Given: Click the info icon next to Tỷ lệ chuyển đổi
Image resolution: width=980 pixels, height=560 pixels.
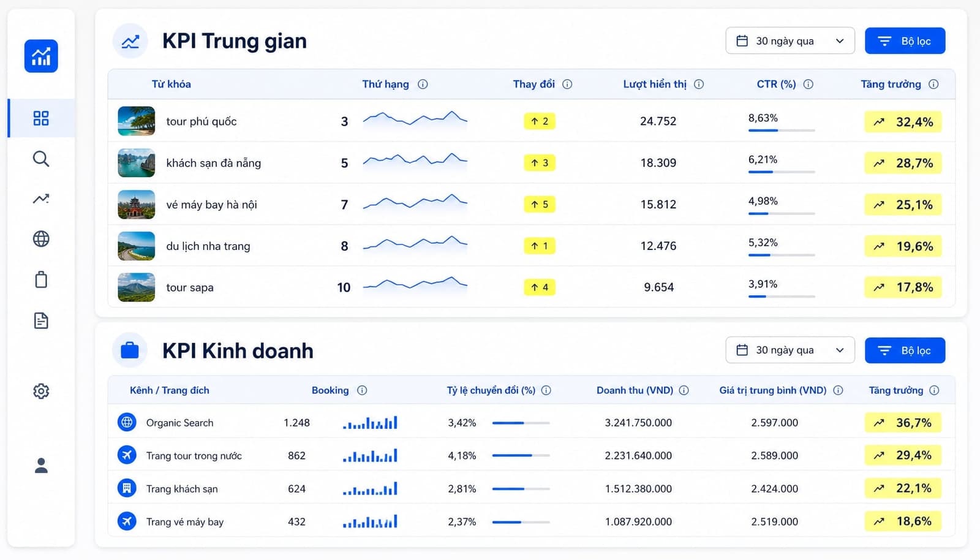Looking at the screenshot, I should (x=546, y=390).
